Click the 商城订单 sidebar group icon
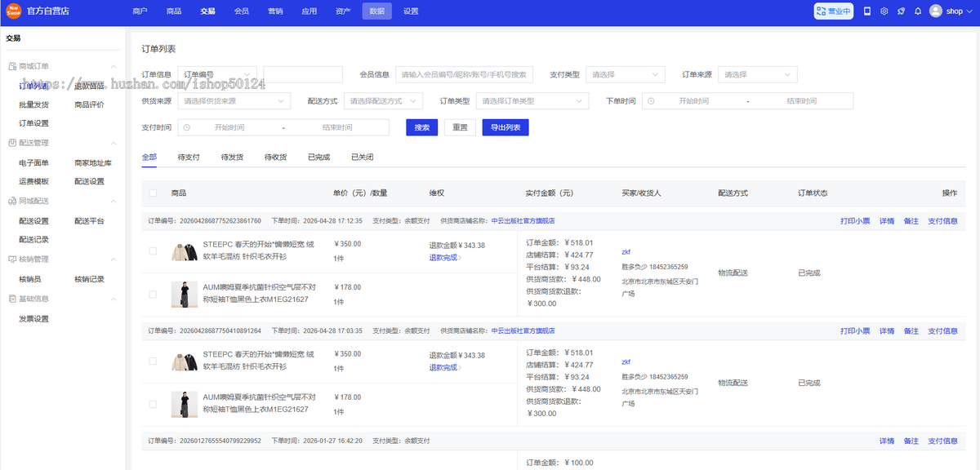980x470 pixels. click(x=11, y=65)
